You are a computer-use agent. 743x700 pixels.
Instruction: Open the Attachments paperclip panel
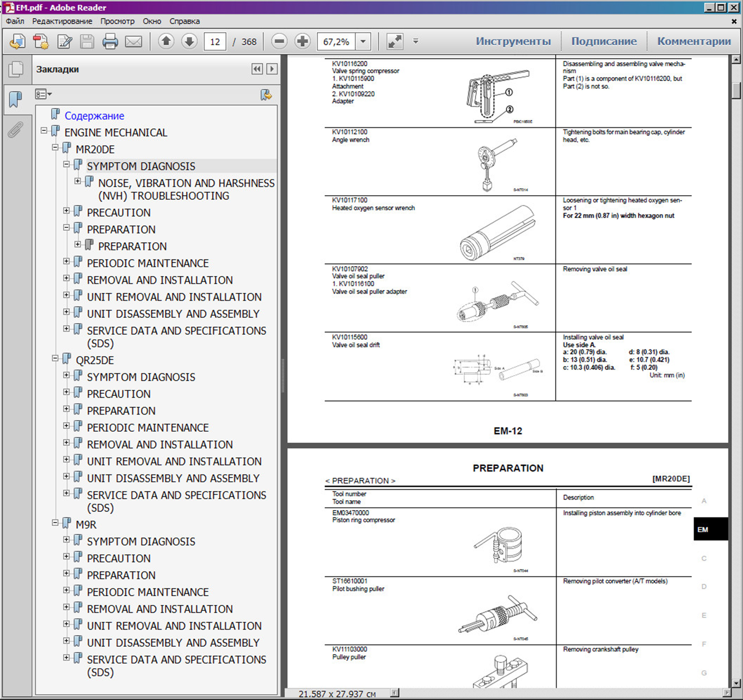15,130
